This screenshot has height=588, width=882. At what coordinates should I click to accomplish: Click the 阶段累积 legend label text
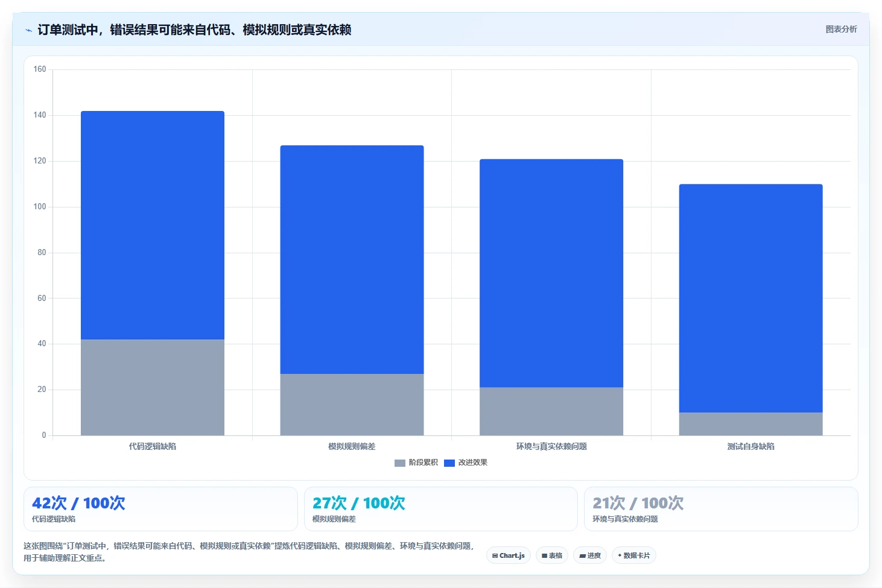423,463
